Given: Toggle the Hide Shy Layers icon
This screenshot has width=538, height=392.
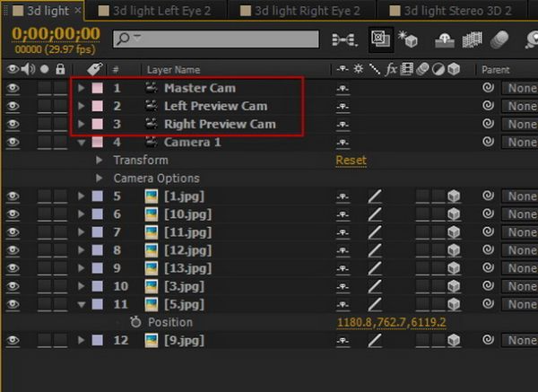Looking at the screenshot, I should click(x=445, y=39).
